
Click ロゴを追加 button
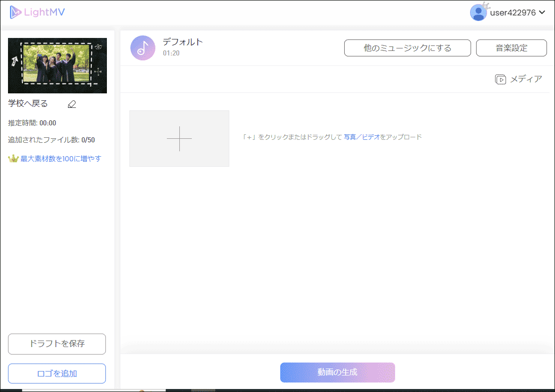click(57, 374)
